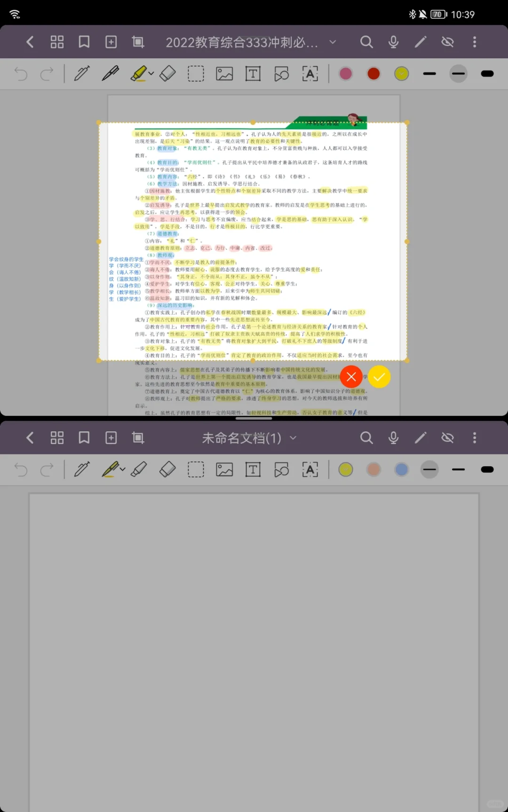Select highlighter tool in top toolbar
This screenshot has height=812, width=508.
138,74
